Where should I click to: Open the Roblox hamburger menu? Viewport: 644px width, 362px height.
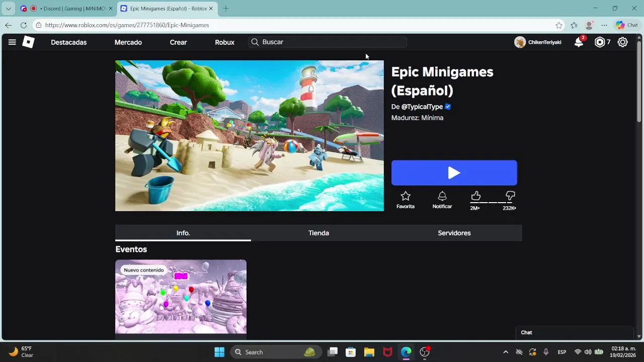coord(12,42)
